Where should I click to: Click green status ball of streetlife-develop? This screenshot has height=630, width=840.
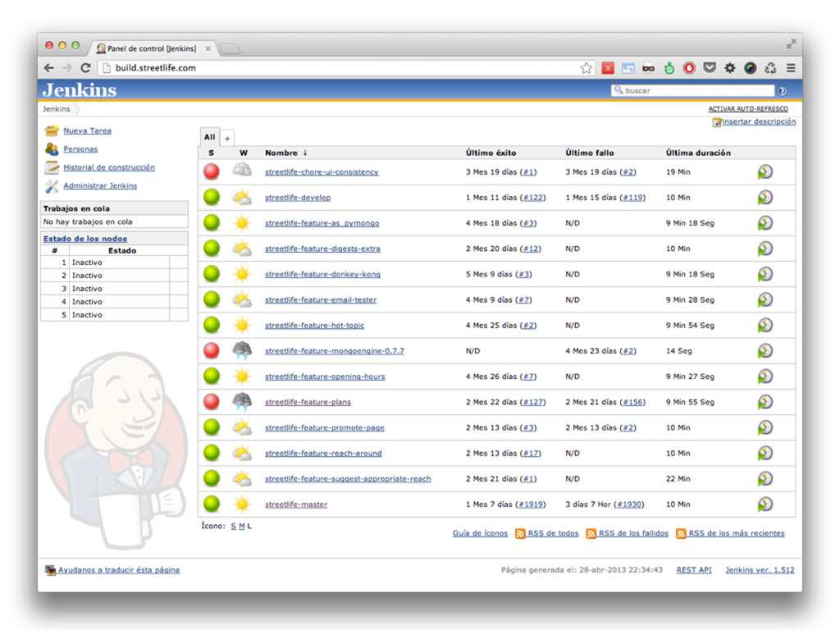click(212, 197)
